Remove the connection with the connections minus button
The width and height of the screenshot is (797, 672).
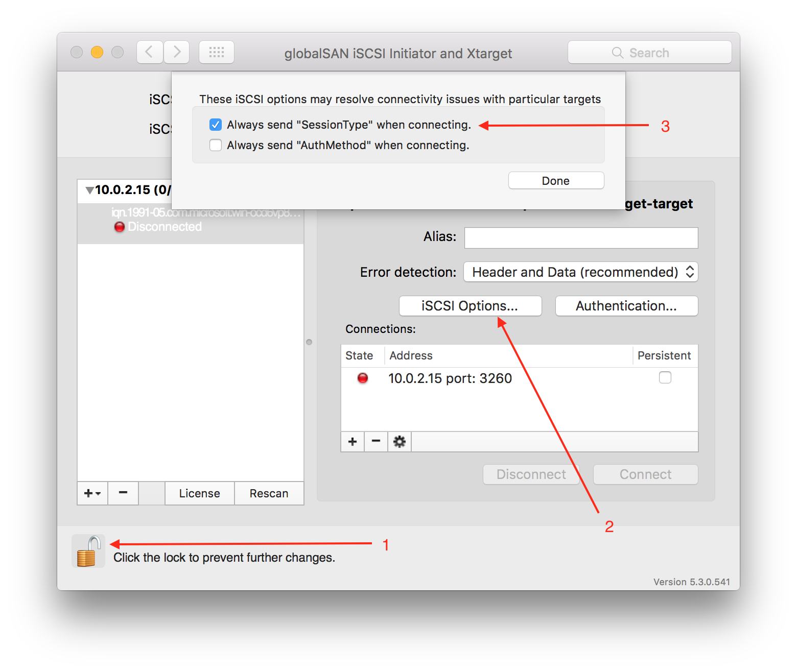click(x=376, y=442)
